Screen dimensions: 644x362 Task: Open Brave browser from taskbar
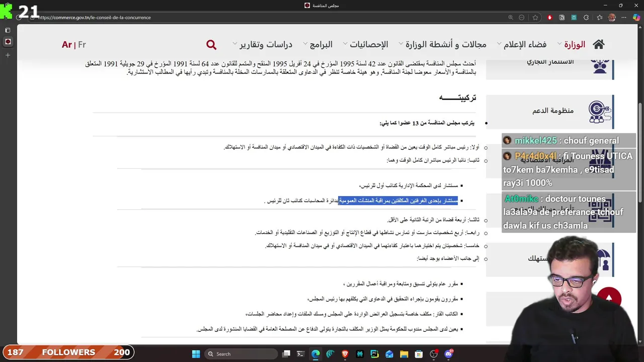click(x=345, y=354)
